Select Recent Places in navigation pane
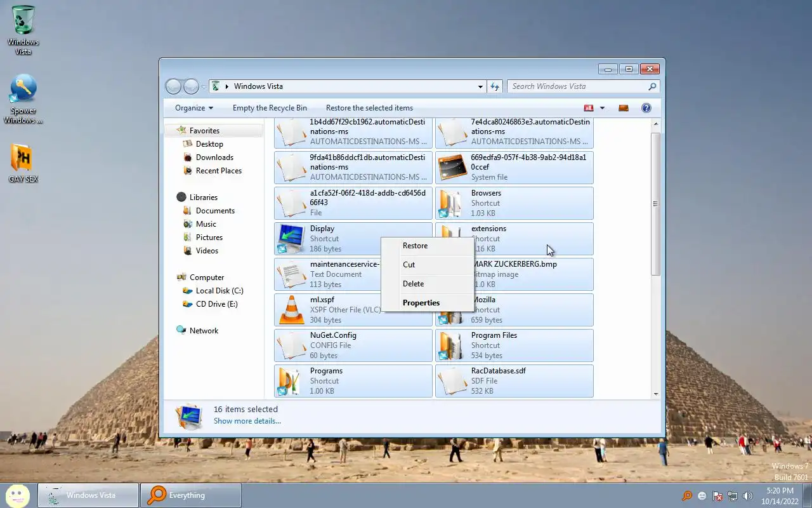Image resolution: width=812 pixels, height=508 pixels. (x=218, y=171)
